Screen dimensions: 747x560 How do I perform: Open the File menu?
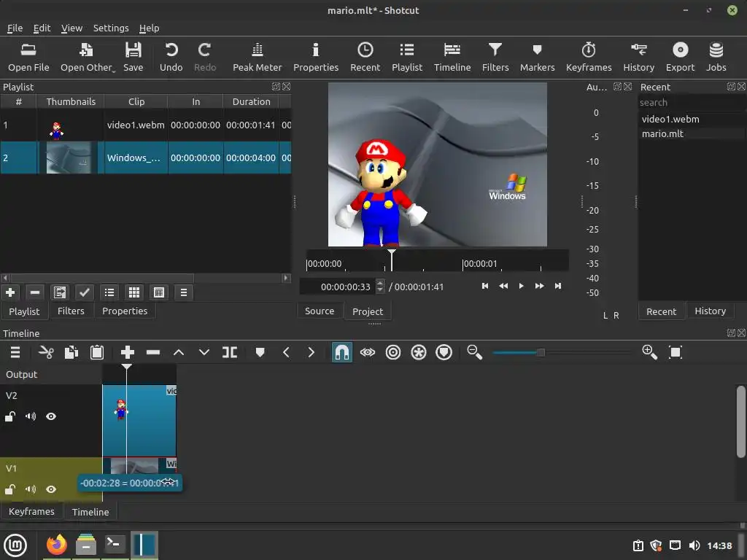pos(15,28)
